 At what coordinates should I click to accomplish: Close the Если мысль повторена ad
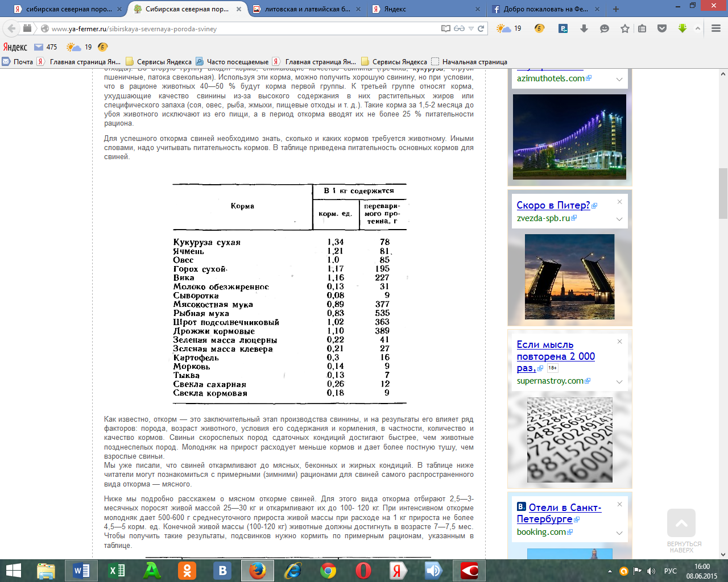tap(619, 342)
